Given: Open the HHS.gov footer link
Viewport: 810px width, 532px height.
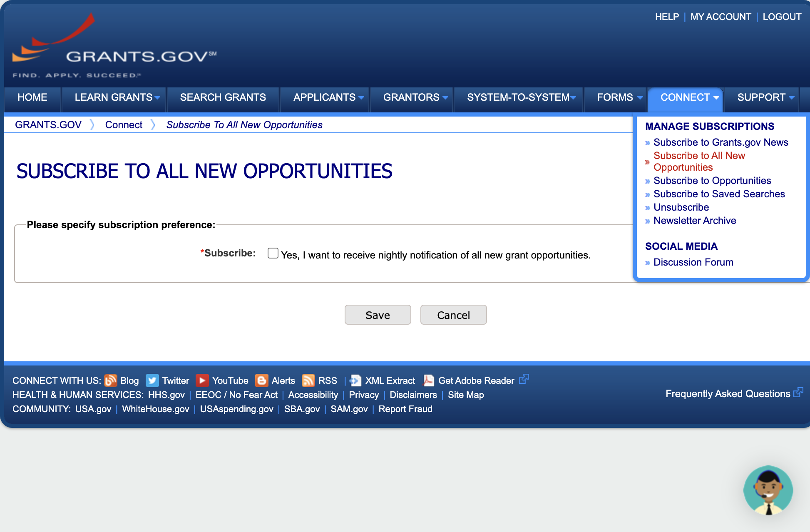Looking at the screenshot, I should click(x=166, y=395).
